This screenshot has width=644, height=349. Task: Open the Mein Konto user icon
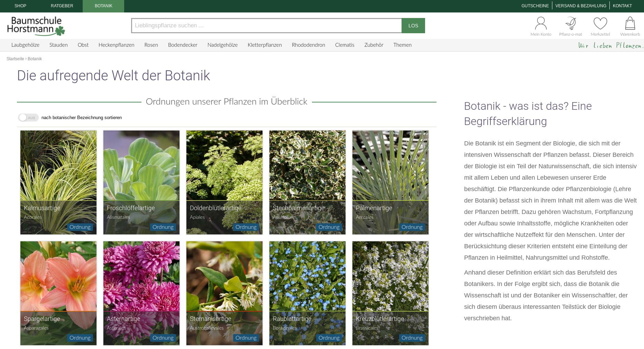tap(541, 26)
